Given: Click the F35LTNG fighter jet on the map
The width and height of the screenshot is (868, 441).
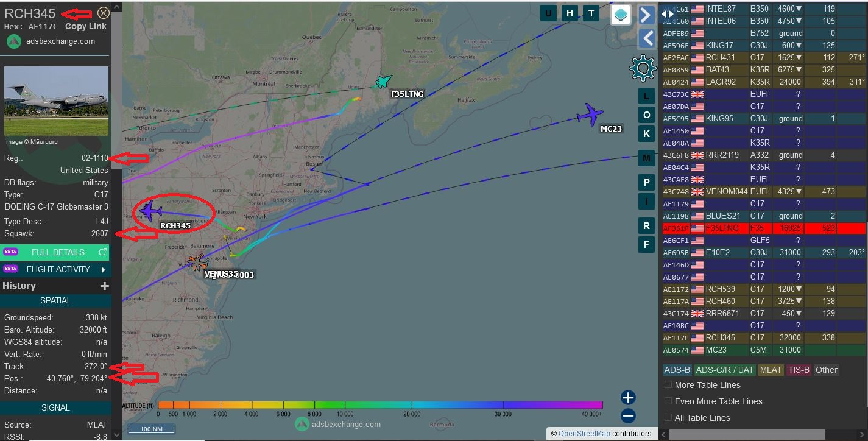Looking at the screenshot, I should pyautogui.click(x=384, y=82).
